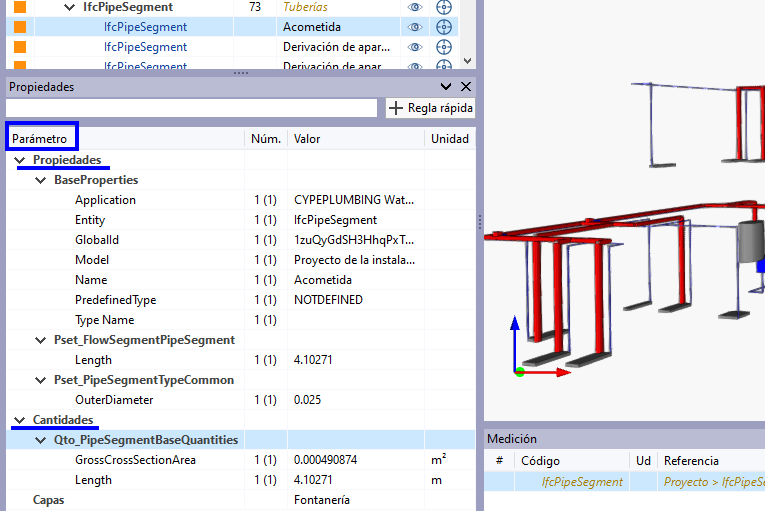Toggle the eye icon in the first Derivación de apar row

[415, 47]
